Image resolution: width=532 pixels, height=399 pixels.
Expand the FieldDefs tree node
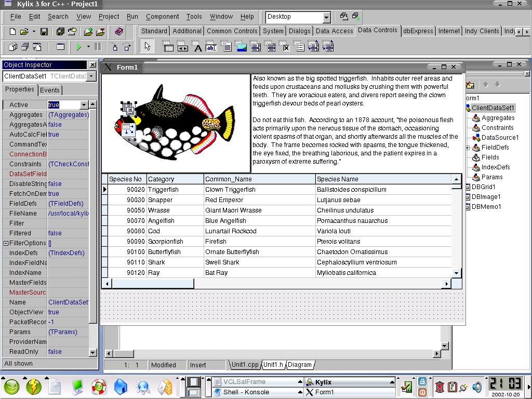(468, 148)
